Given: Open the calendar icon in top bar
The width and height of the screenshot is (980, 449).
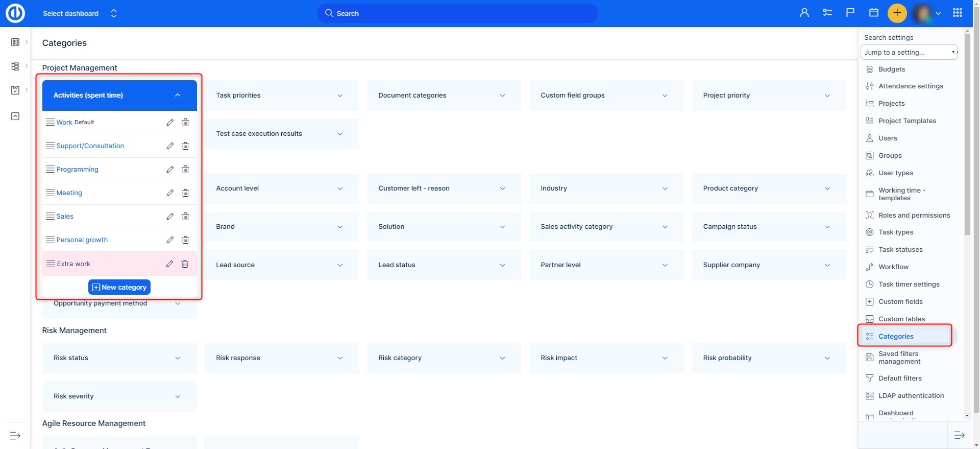Looking at the screenshot, I should (873, 13).
